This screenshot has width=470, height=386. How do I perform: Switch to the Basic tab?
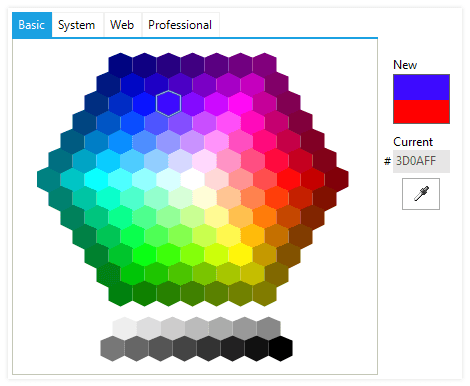(32, 25)
